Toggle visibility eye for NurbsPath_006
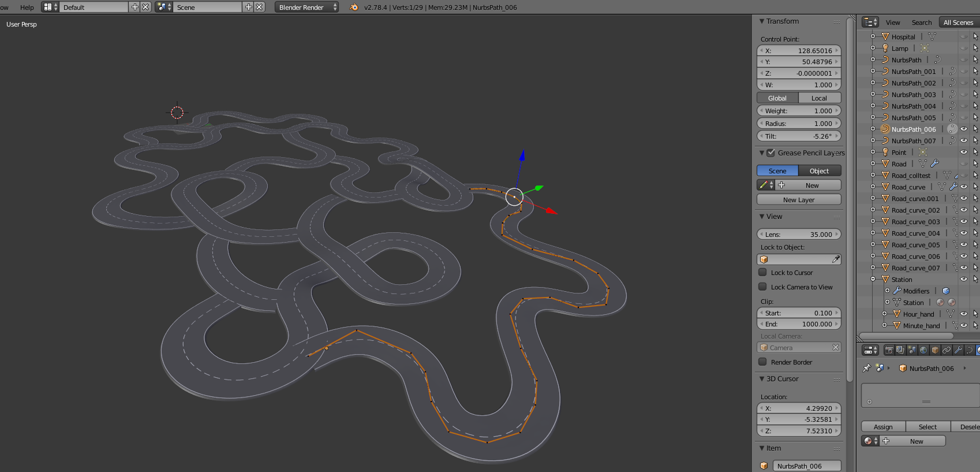This screenshot has width=980, height=472. coord(963,129)
